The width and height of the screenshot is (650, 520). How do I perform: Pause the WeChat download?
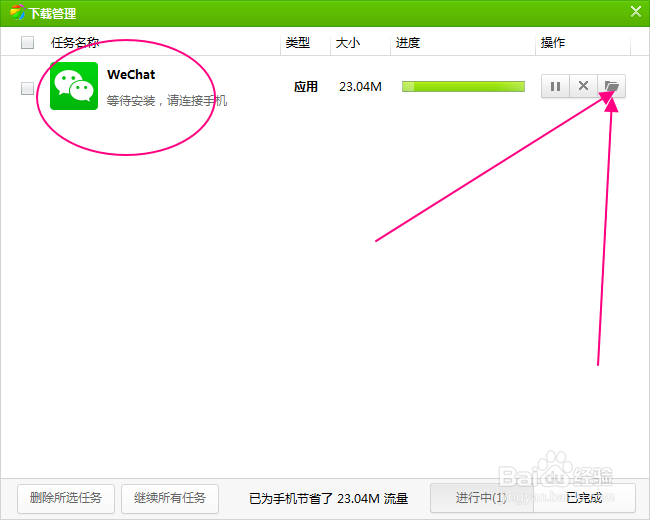555,86
